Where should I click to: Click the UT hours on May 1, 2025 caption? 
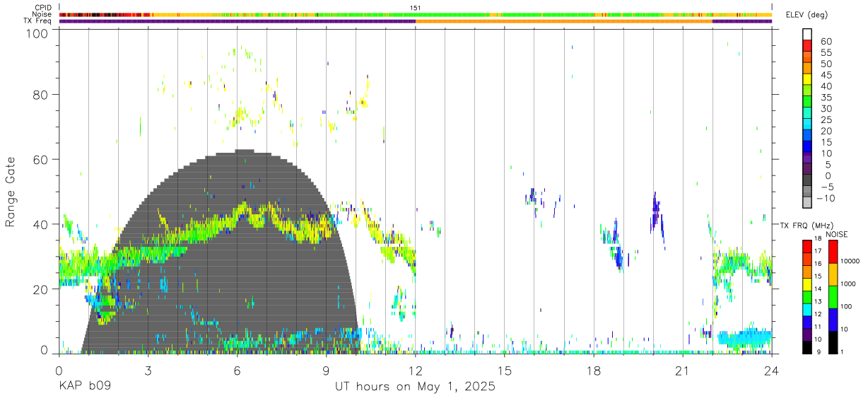coord(415,387)
